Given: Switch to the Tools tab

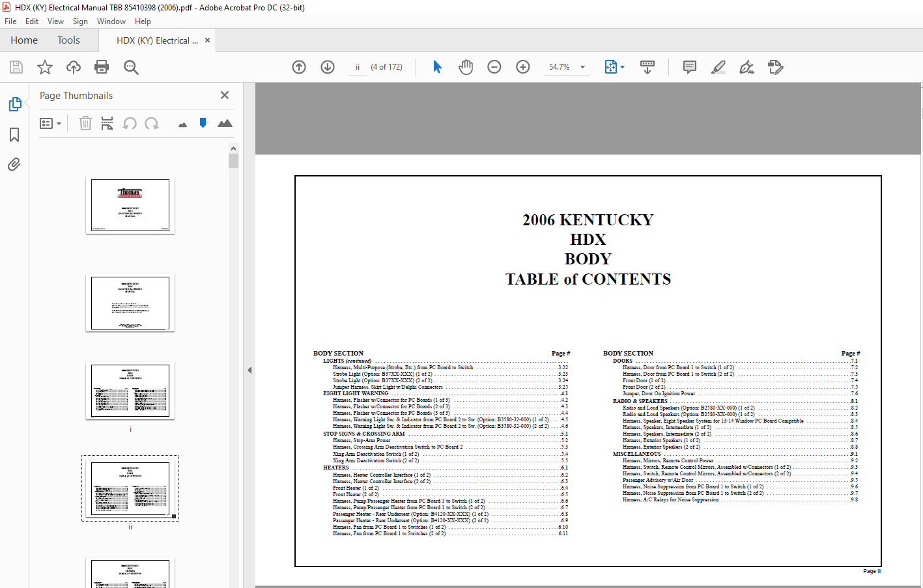Looking at the screenshot, I should [x=68, y=40].
